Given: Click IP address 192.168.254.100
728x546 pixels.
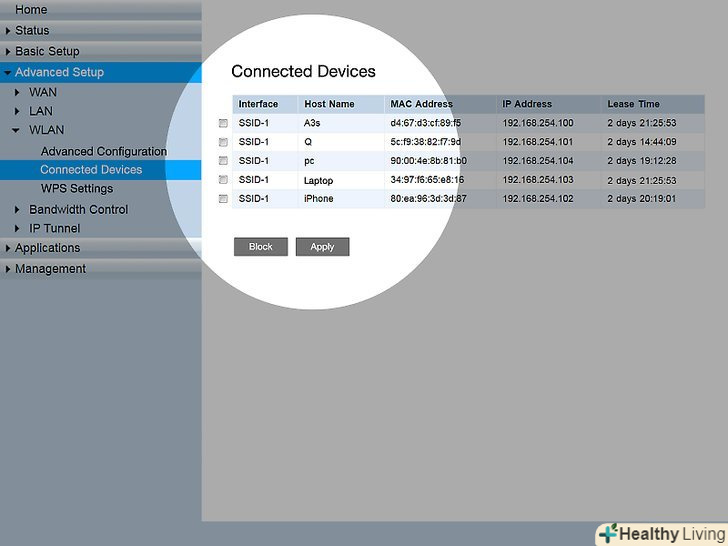Looking at the screenshot, I should point(538,123).
